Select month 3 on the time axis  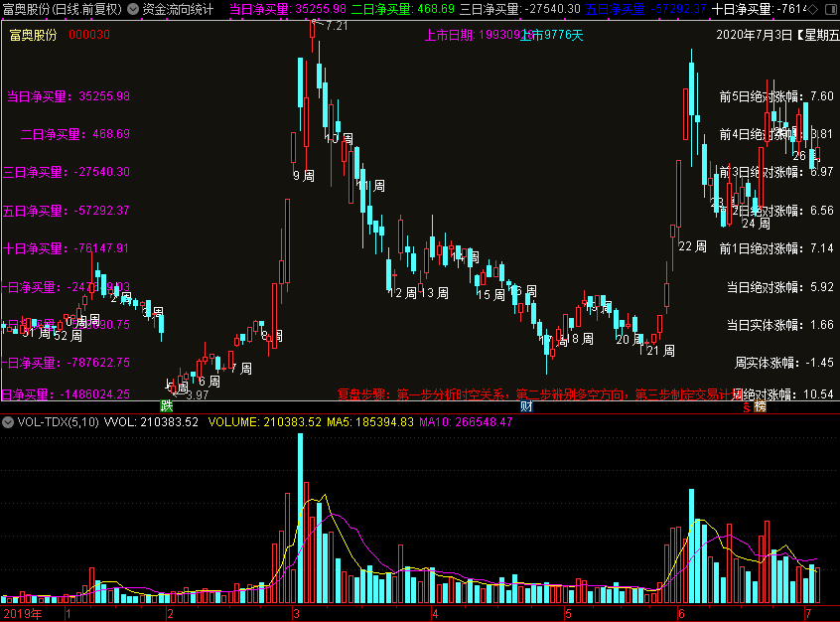click(x=296, y=614)
